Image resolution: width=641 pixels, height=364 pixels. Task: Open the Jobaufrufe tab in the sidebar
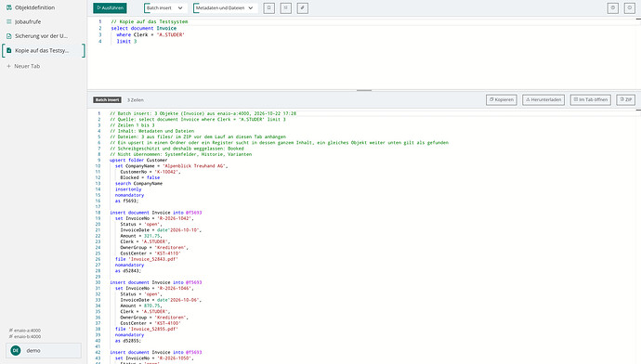pos(43,21)
